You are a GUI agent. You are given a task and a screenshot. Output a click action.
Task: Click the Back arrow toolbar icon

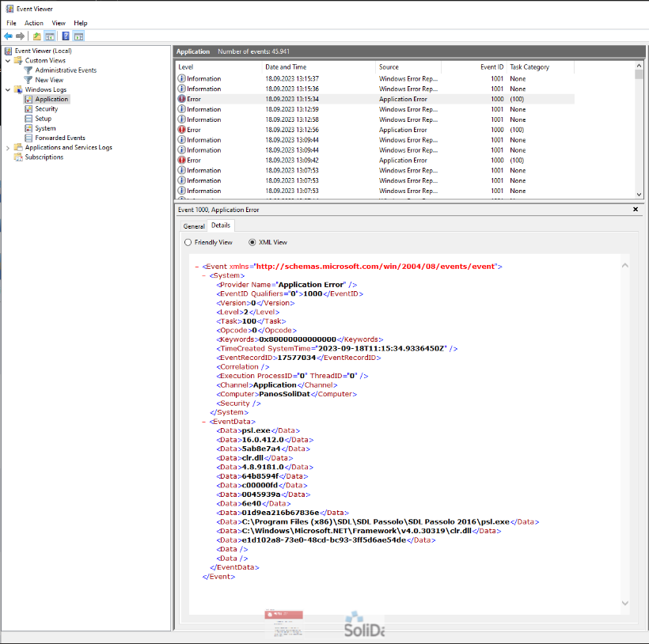click(x=8, y=36)
